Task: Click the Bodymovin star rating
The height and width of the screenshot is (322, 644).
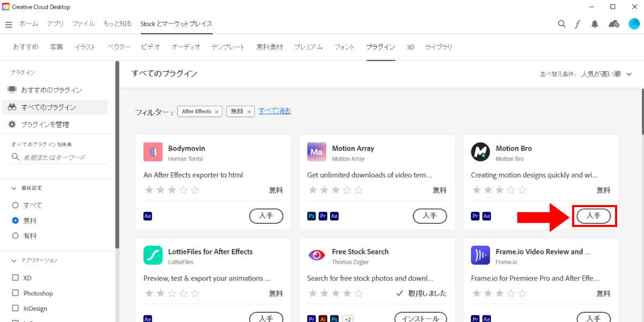Action: pyautogui.click(x=172, y=190)
